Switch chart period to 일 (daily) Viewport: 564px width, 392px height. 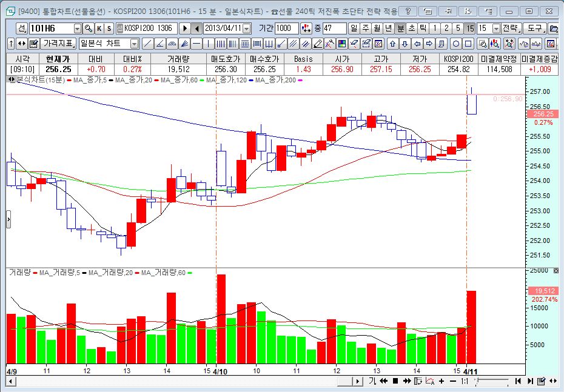pos(354,28)
